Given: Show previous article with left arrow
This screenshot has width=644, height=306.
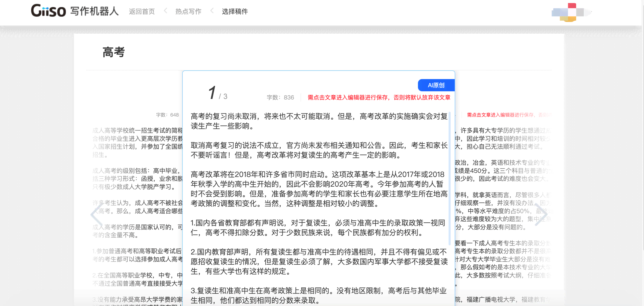Looking at the screenshot, I should [x=96, y=214].
